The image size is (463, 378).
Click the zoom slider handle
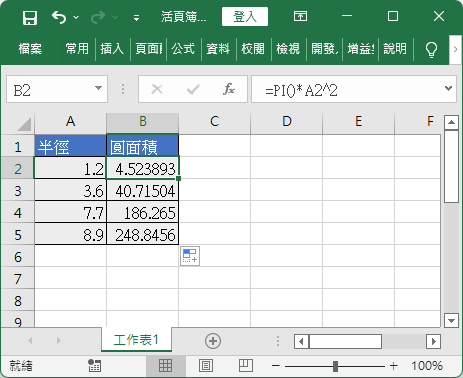point(335,366)
